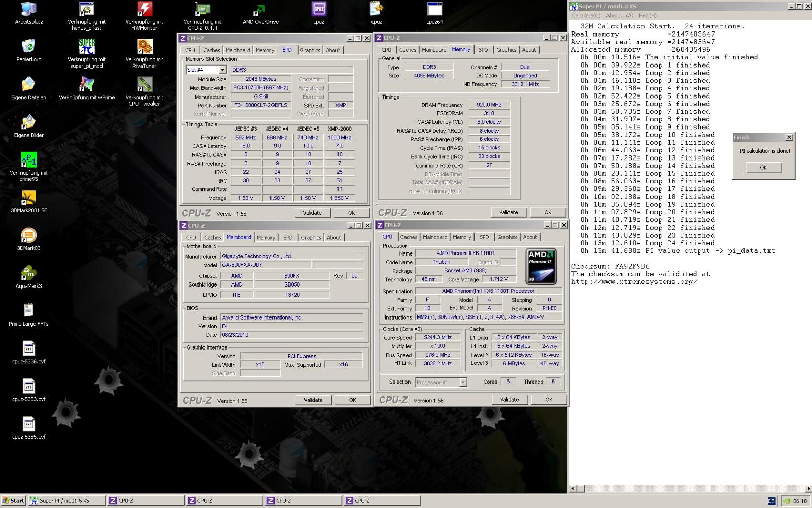Click the green tray icon next to clock
This screenshot has width=812, height=508.
coord(787,501)
